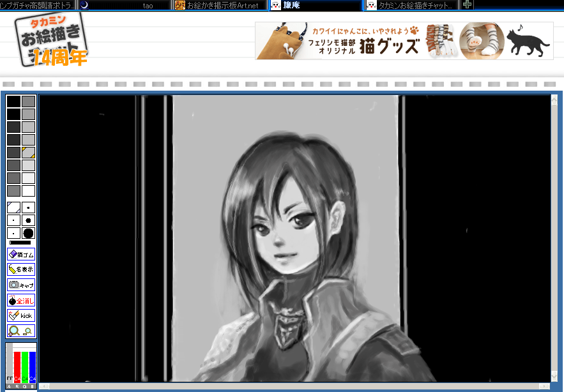Click the horizontal scrollbar right arrow
564x392 pixels.
[544, 386]
